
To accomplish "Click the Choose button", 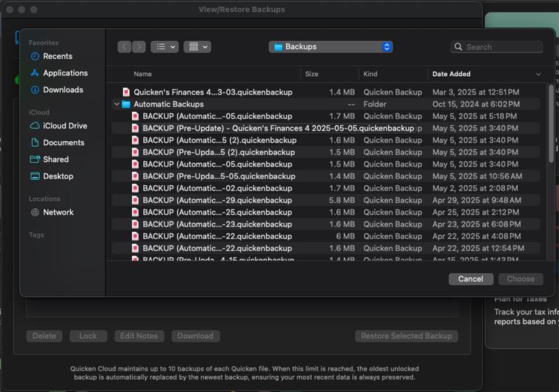I will pyautogui.click(x=521, y=279).
